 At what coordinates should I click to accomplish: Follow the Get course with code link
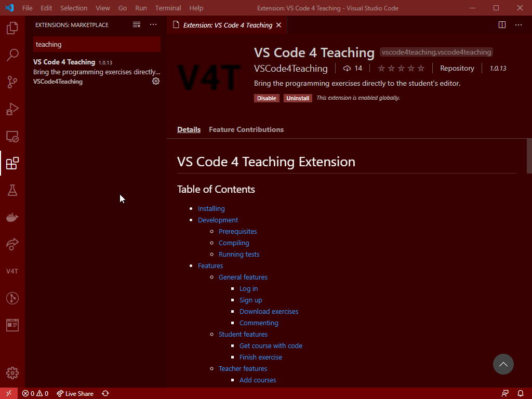(x=271, y=345)
